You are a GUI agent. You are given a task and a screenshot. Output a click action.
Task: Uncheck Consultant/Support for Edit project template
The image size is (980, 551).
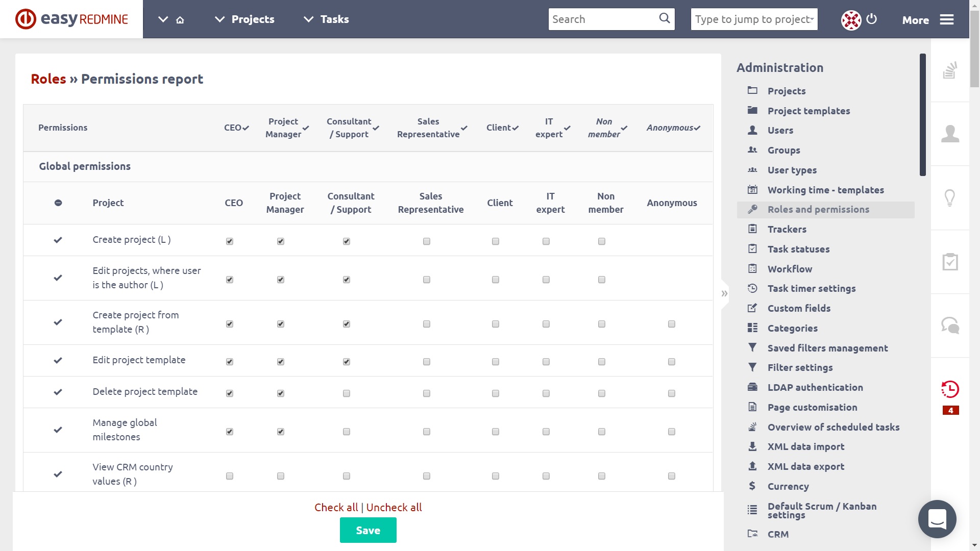[347, 362]
